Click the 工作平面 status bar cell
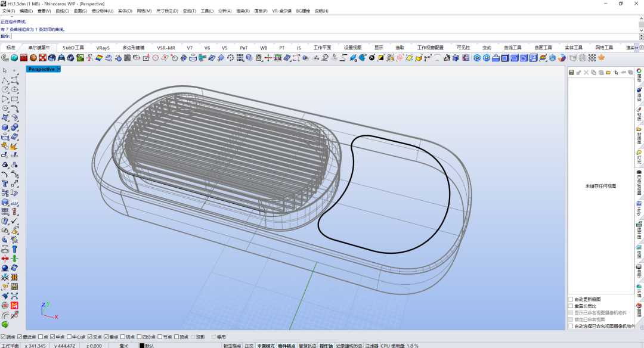 point(10,346)
